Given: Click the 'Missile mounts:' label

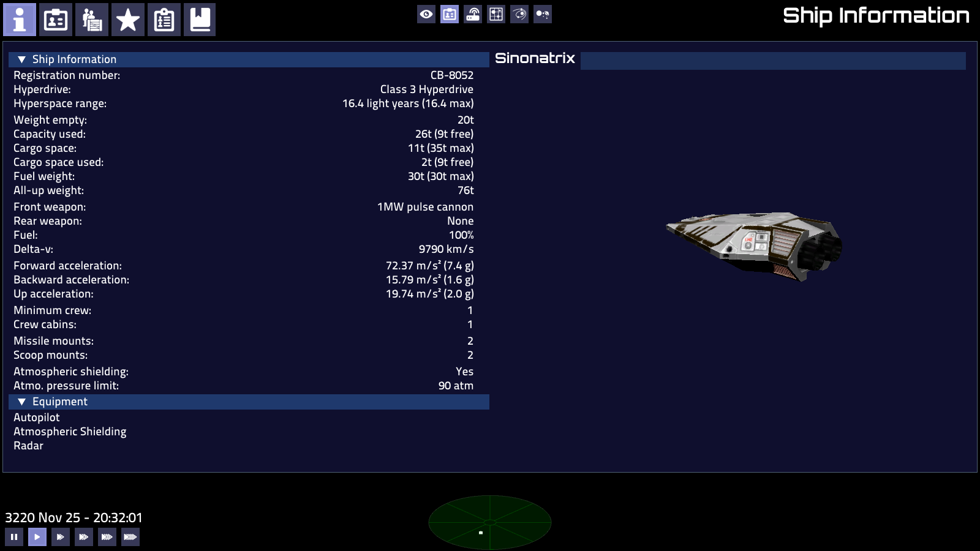Looking at the screenshot, I should click(x=54, y=341).
